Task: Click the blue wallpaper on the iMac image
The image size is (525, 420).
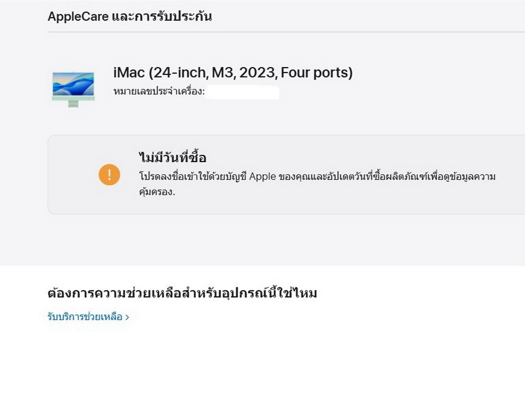Action: 73,84
